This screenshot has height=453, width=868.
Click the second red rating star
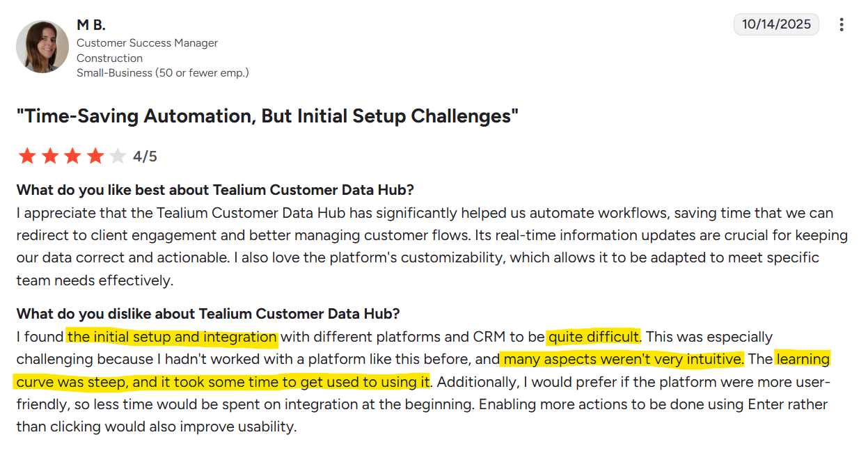pyautogui.click(x=50, y=156)
